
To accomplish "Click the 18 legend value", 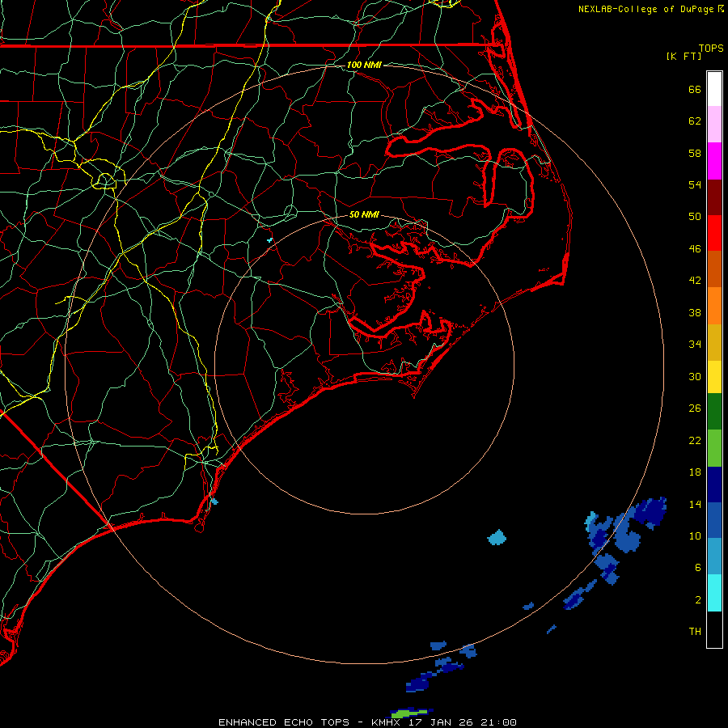I will click(695, 472).
